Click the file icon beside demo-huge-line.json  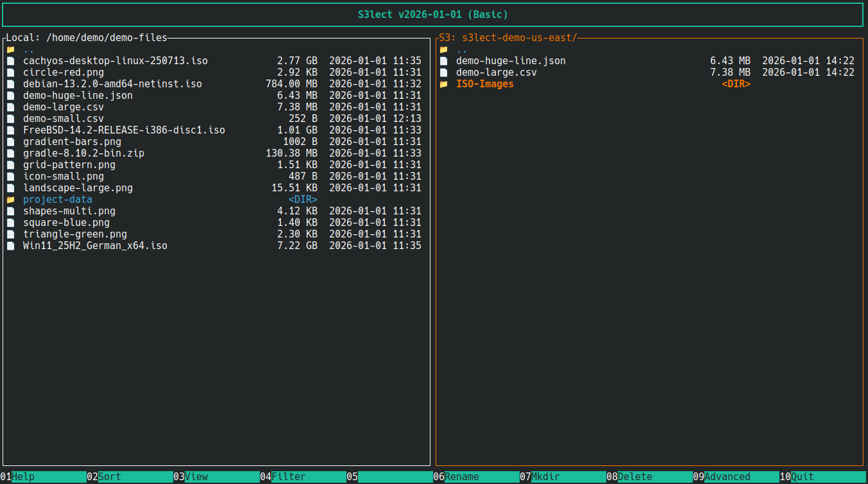tap(10, 95)
